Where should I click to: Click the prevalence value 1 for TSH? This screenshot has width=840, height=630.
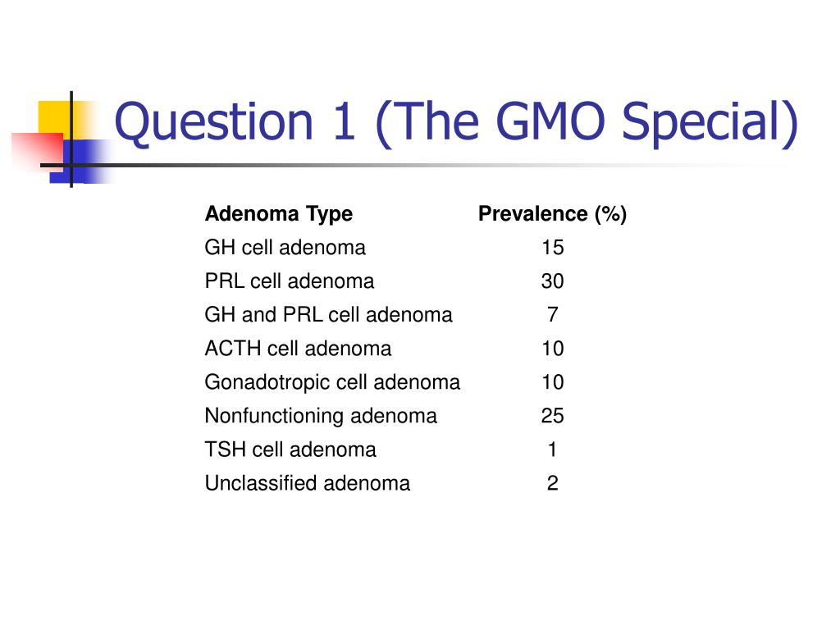[x=552, y=450]
